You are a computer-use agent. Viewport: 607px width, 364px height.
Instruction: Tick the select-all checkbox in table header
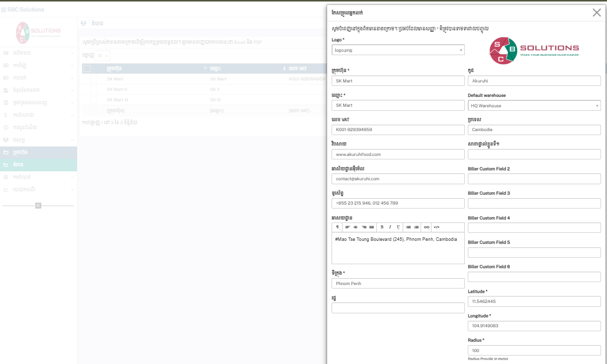pos(87,69)
